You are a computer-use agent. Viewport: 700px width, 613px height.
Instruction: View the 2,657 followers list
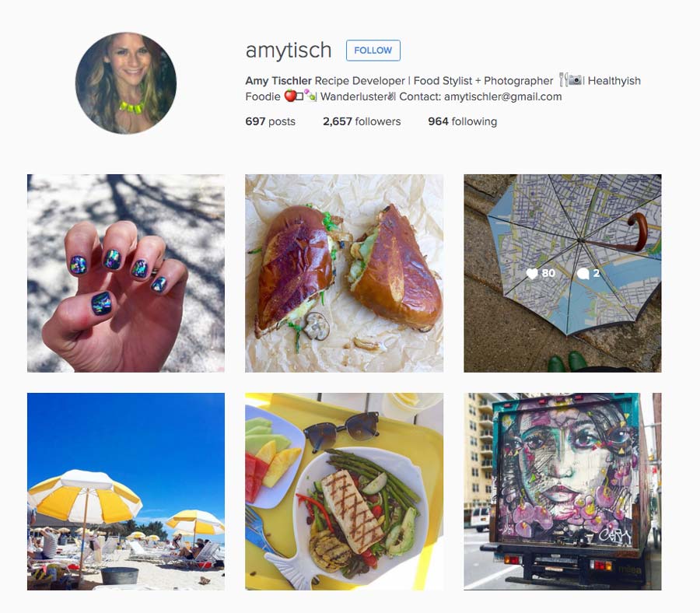click(362, 121)
